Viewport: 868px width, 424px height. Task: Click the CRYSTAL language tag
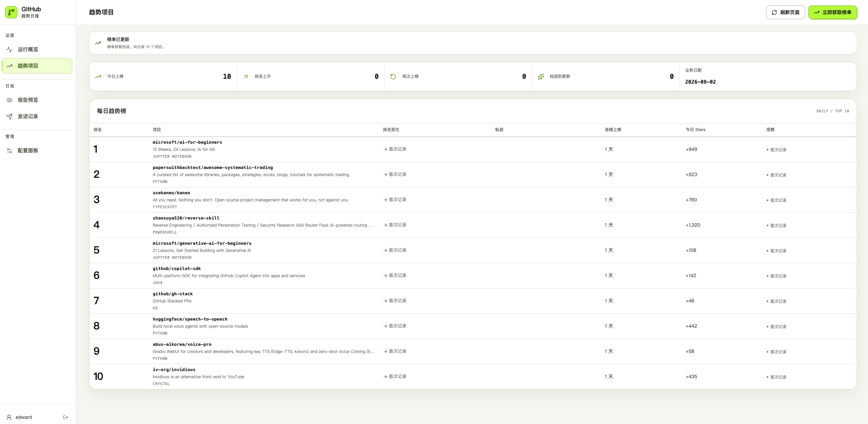(x=161, y=384)
